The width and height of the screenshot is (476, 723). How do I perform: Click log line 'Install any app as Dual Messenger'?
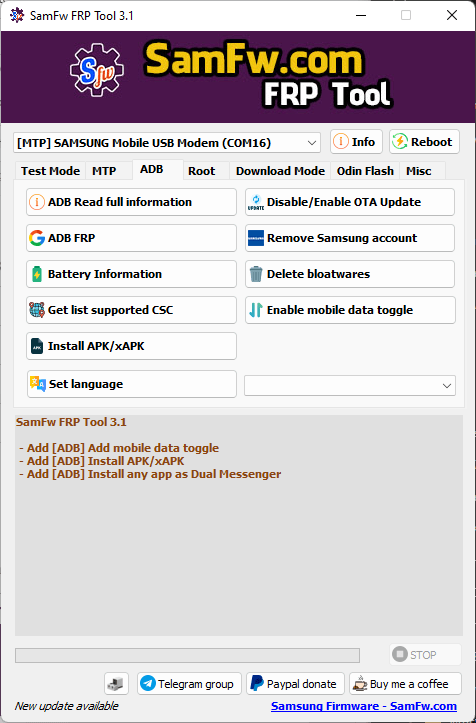click(x=184, y=474)
